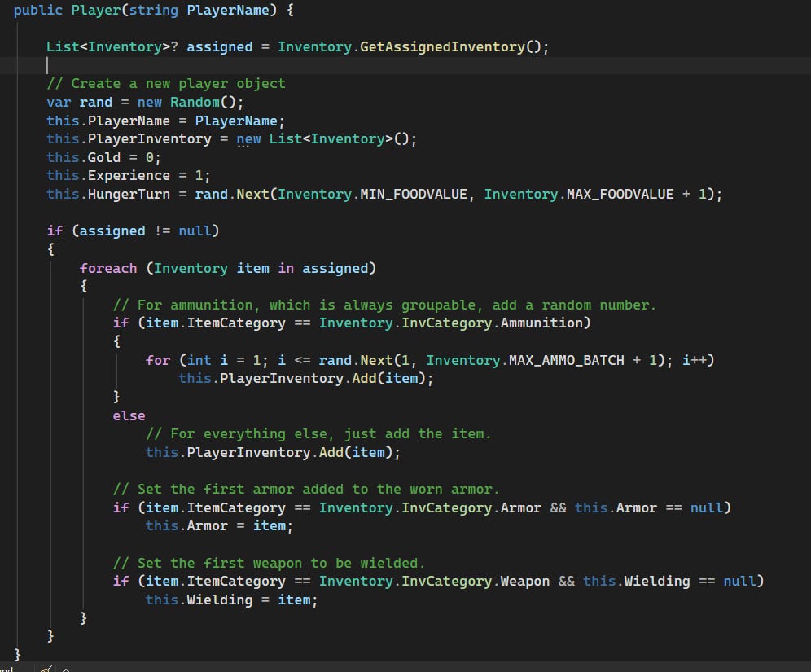Click the constant 'MIN_FOODVALUE'
Image resolution: width=811 pixels, height=672 pixels.
coord(414,194)
